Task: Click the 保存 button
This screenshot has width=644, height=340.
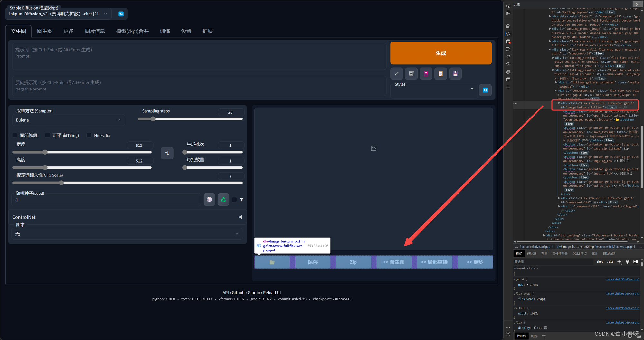Action: click(313, 262)
